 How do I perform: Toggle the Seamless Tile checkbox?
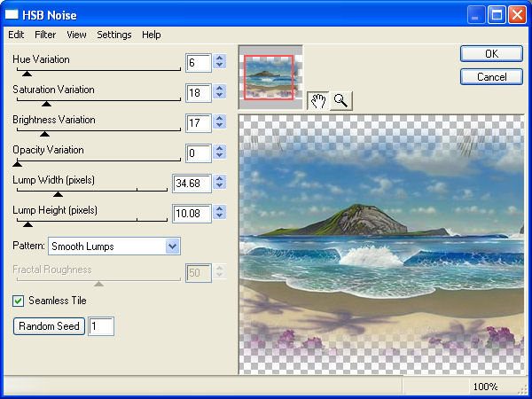click(19, 301)
